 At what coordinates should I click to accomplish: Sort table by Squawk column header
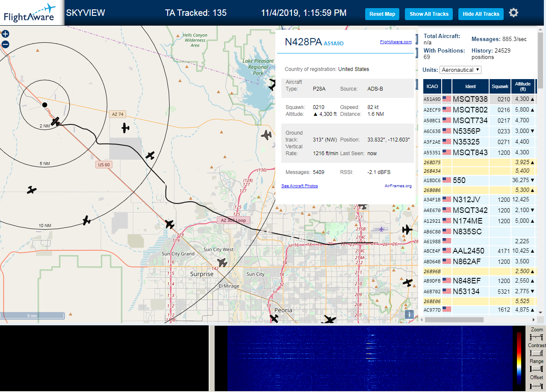[500, 86]
